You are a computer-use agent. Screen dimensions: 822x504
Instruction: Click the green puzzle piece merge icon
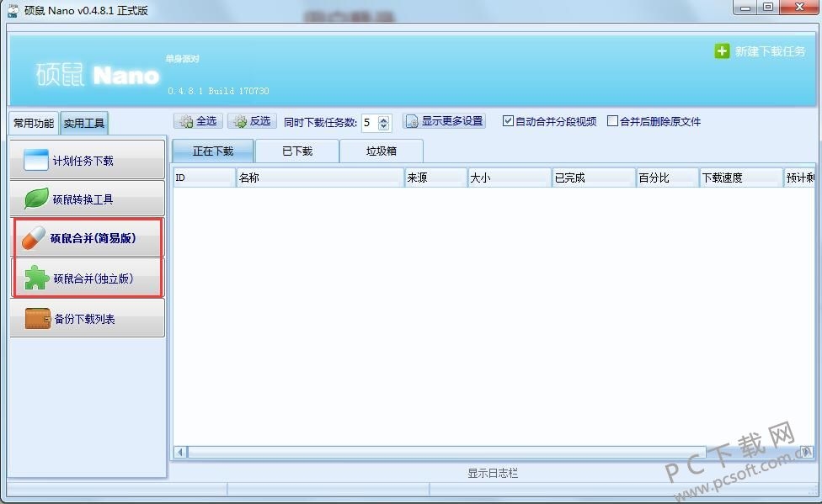[37, 278]
